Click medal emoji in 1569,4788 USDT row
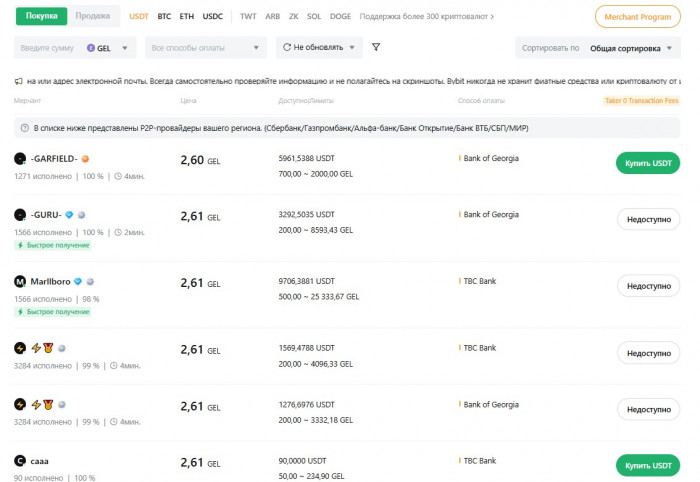This screenshot has height=482, width=700. [x=48, y=348]
